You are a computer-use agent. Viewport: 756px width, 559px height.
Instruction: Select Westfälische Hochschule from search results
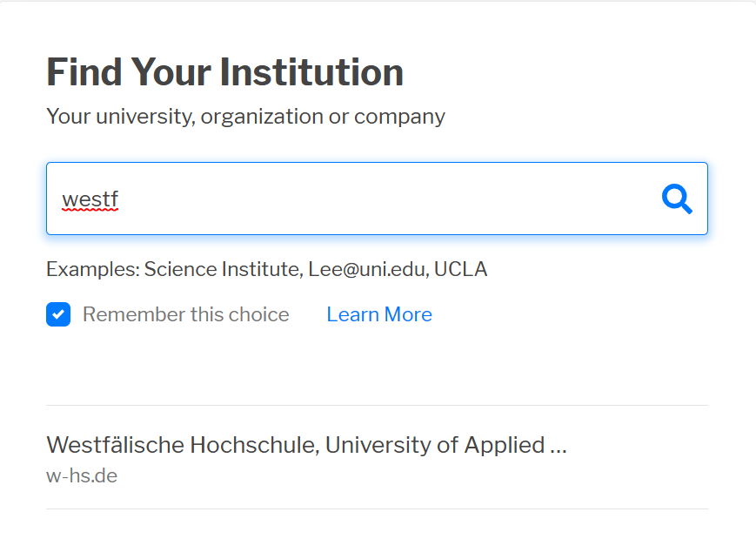point(306,445)
